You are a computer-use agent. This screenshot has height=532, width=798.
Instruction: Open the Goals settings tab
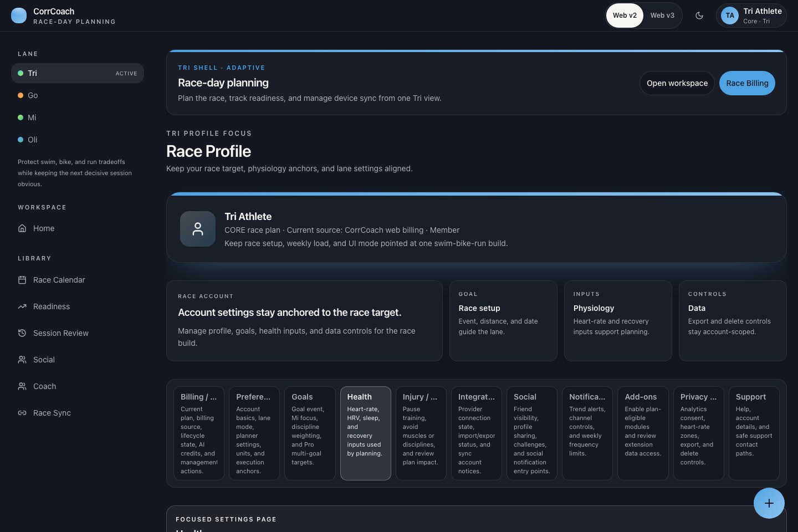pyautogui.click(x=310, y=433)
